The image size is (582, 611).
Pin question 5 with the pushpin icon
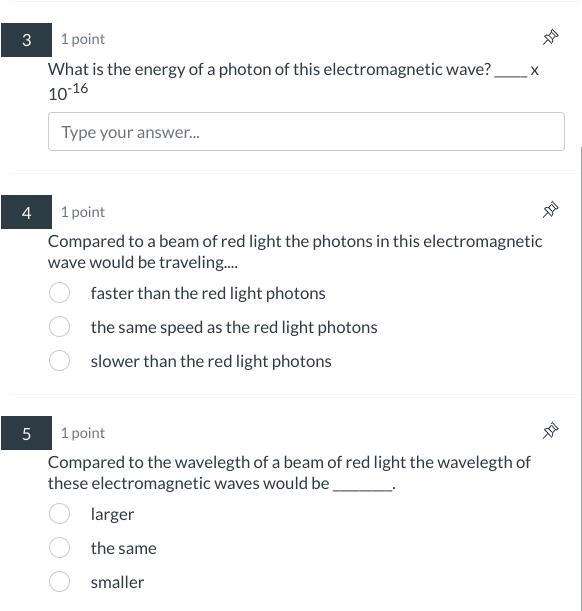click(550, 431)
